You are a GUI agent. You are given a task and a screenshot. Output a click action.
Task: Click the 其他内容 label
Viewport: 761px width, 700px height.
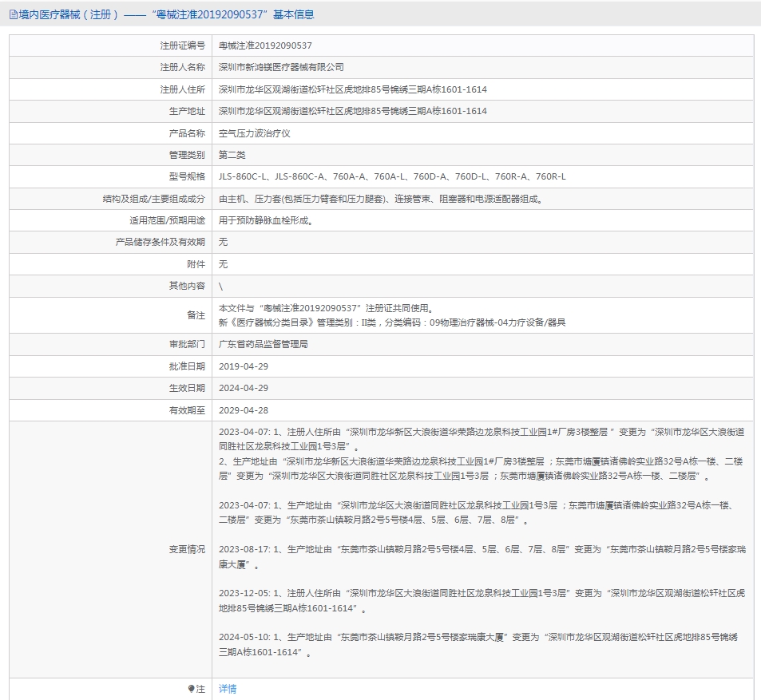tap(187, 287)
